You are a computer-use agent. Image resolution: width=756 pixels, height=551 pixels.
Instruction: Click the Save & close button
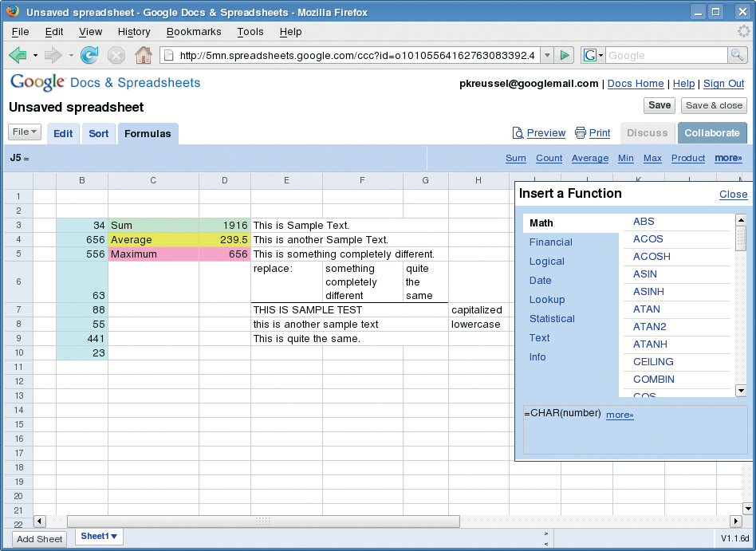[x=714, y=105]
